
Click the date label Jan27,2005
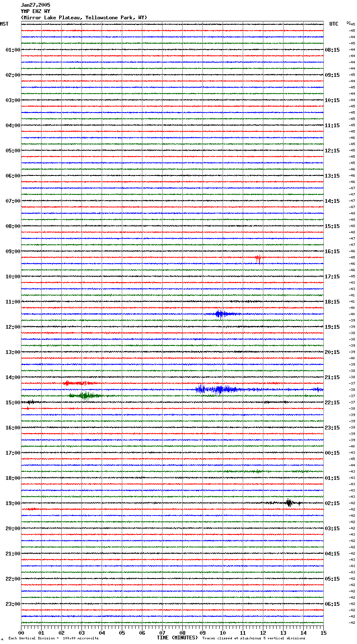pos(35,5)
